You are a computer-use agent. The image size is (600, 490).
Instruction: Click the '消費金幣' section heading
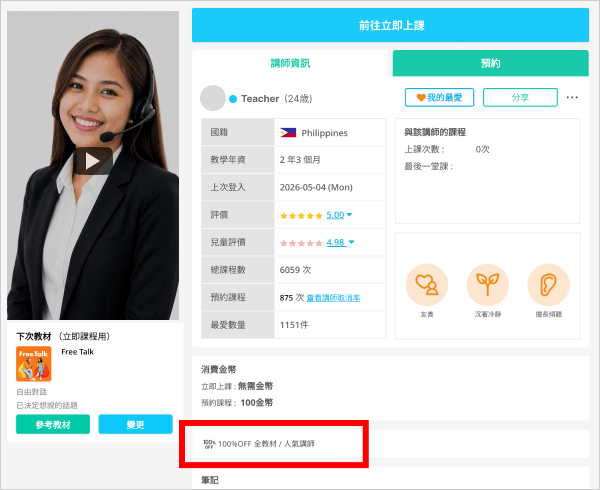click(x=219, y=370)
